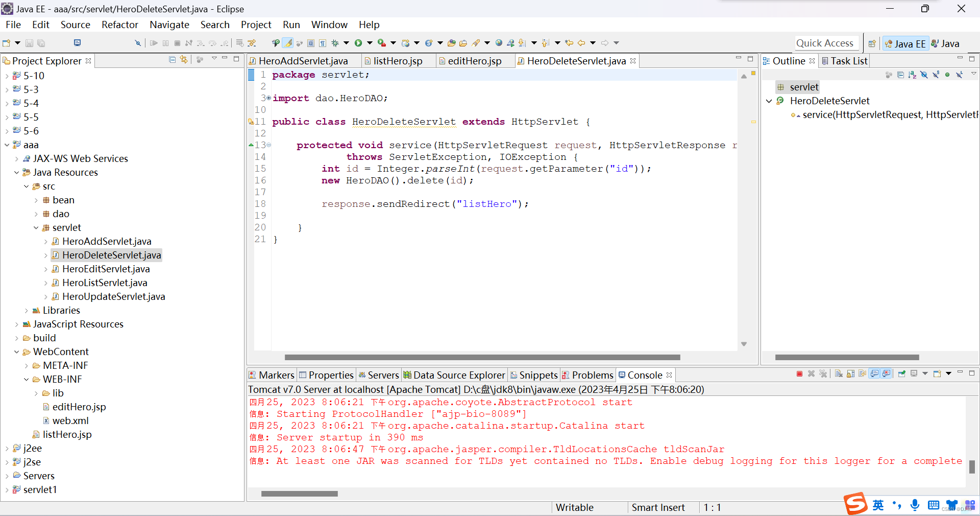Toggle alphabetical Sort in Outline
Image resolution: width=980 pixels, height=516 pixels.
(912, 75)
